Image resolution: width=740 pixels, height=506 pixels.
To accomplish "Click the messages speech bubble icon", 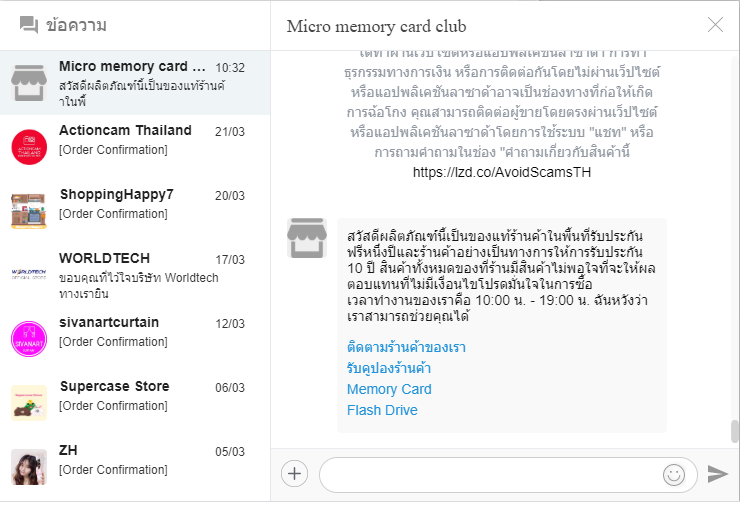I will (29, 25).
